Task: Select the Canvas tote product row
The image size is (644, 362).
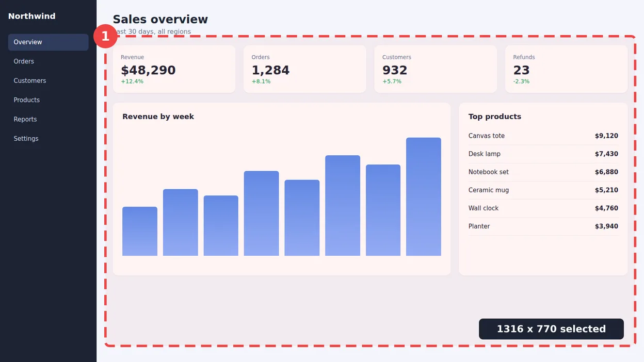Action: pos(543,136)
